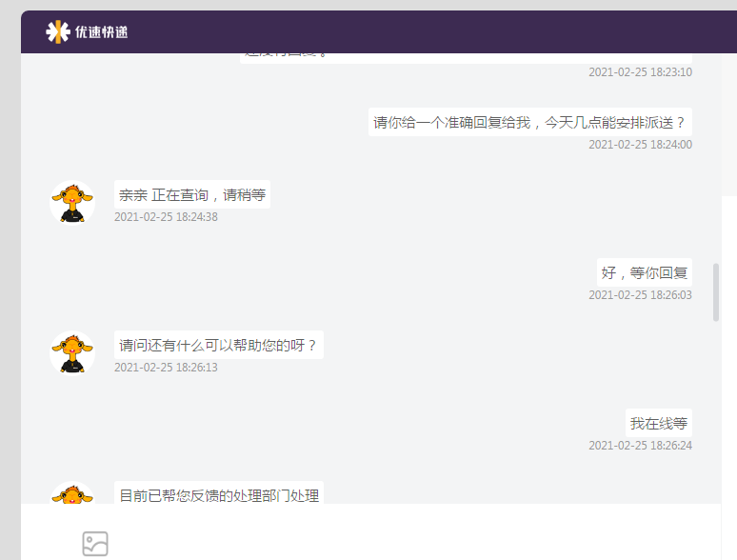
Task: Click message bubble 我在线等
Action: coord(659,423)
